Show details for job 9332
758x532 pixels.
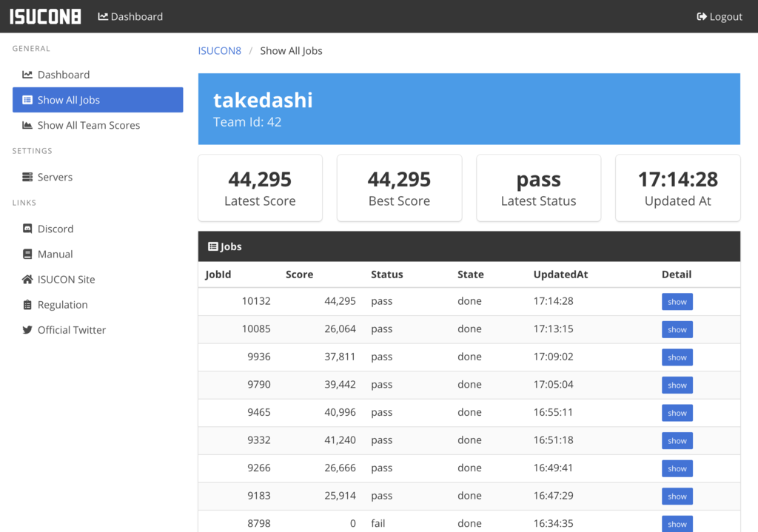click(677, 441)
